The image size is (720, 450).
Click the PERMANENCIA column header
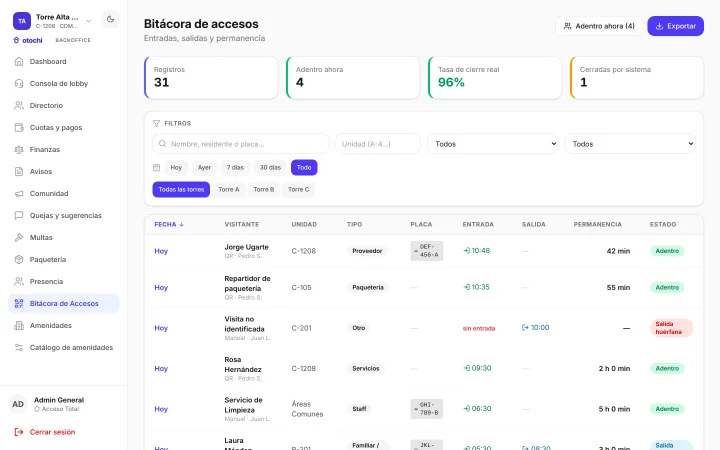coord(597,225)
